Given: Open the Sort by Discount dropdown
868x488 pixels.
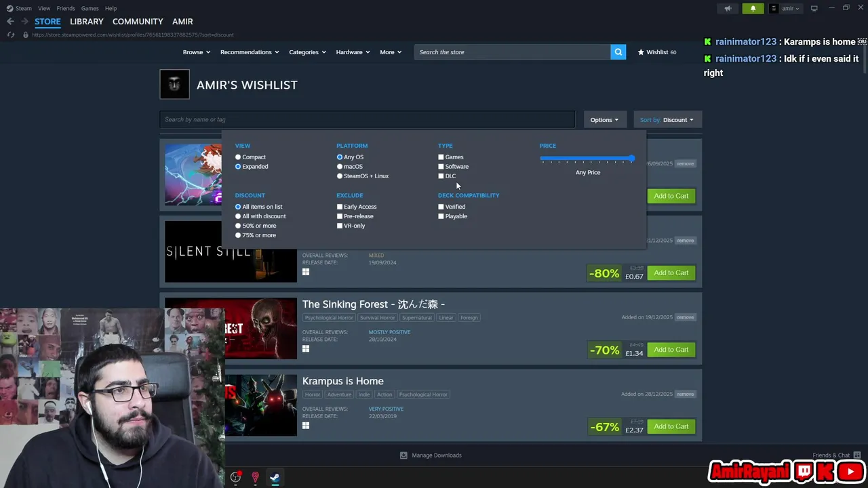Looking at the screenshot, I should tap(667, 120).
